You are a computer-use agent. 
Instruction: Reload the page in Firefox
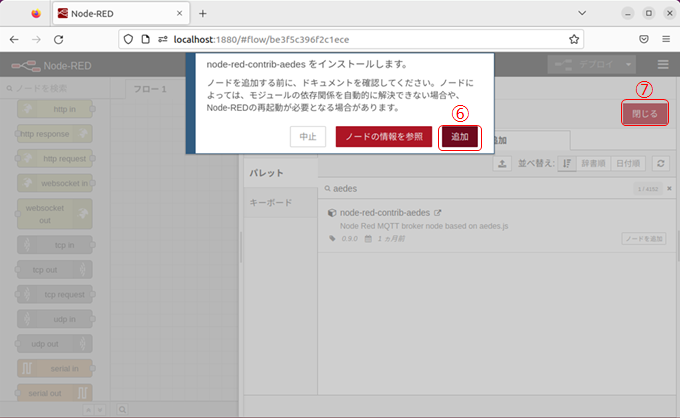pyautogui.click(x=59, y=39)
